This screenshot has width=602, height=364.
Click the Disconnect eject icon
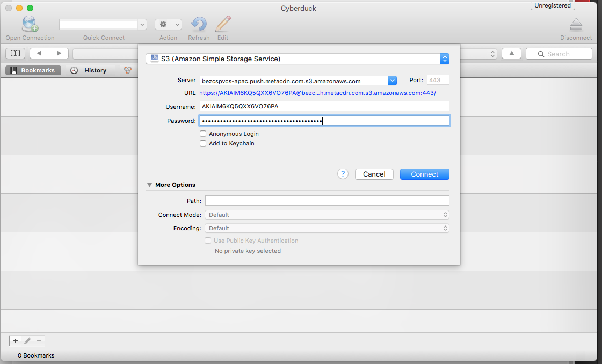pos(576,25)
